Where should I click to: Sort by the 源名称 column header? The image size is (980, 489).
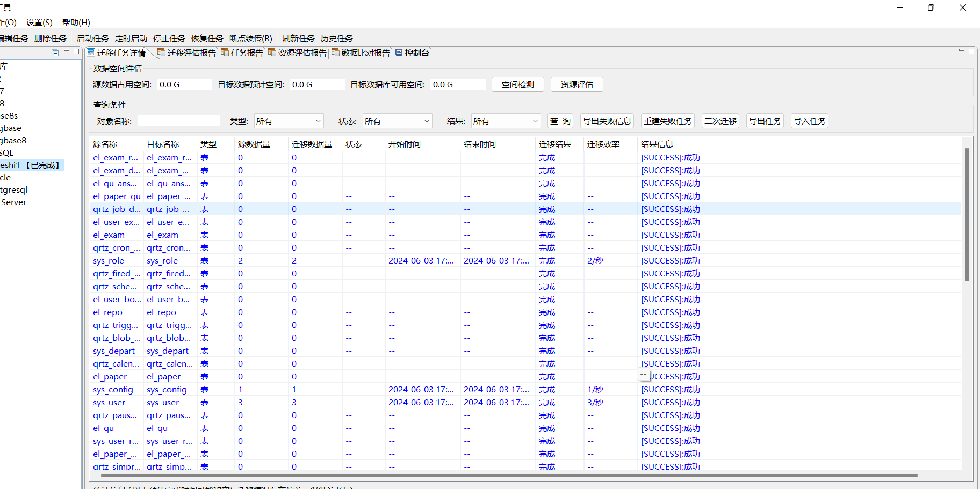[116, 144]
